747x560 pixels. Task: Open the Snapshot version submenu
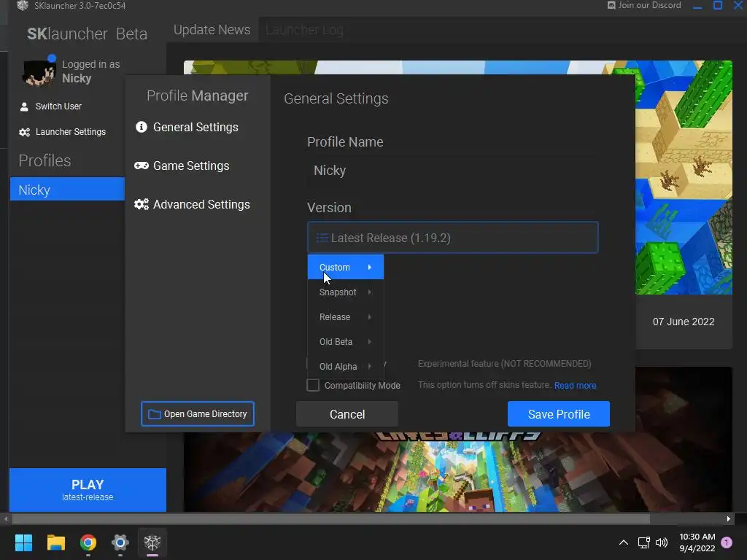pos(345,292)
